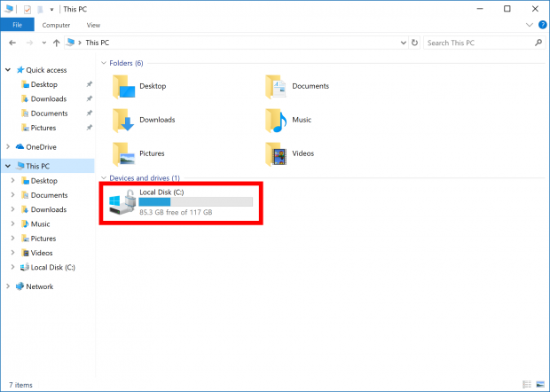Image resolution: width=550 pixels, height=392 pixels.
Task: Switch to large icons view in status bar
Action: 539,385
